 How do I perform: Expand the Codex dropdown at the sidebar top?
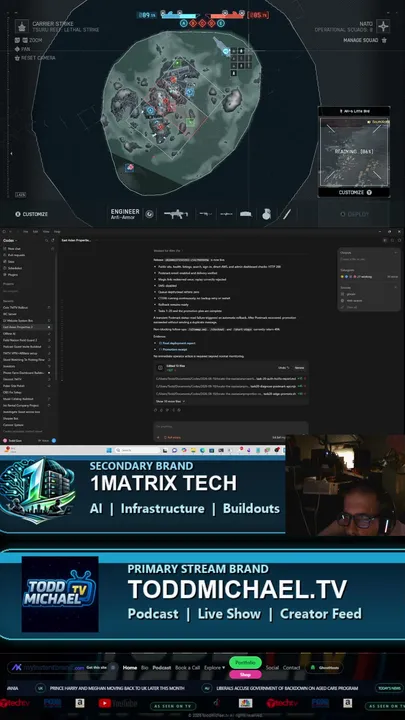10,240
